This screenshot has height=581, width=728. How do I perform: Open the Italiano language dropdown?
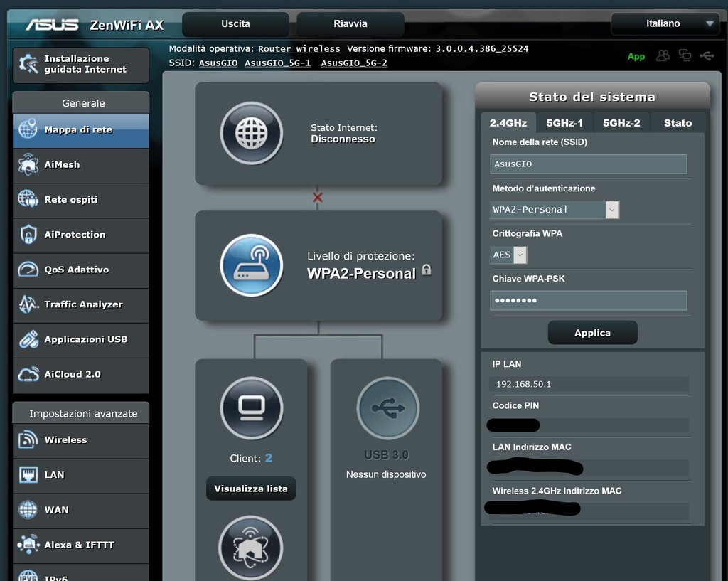(664, 23)
